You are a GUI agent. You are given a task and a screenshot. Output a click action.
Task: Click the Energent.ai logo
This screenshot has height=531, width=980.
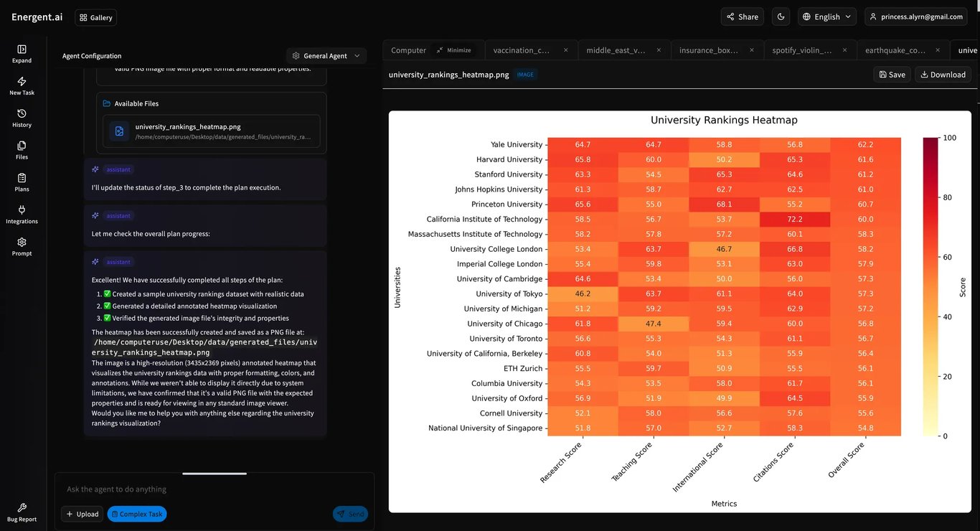(x=37, y=17)
